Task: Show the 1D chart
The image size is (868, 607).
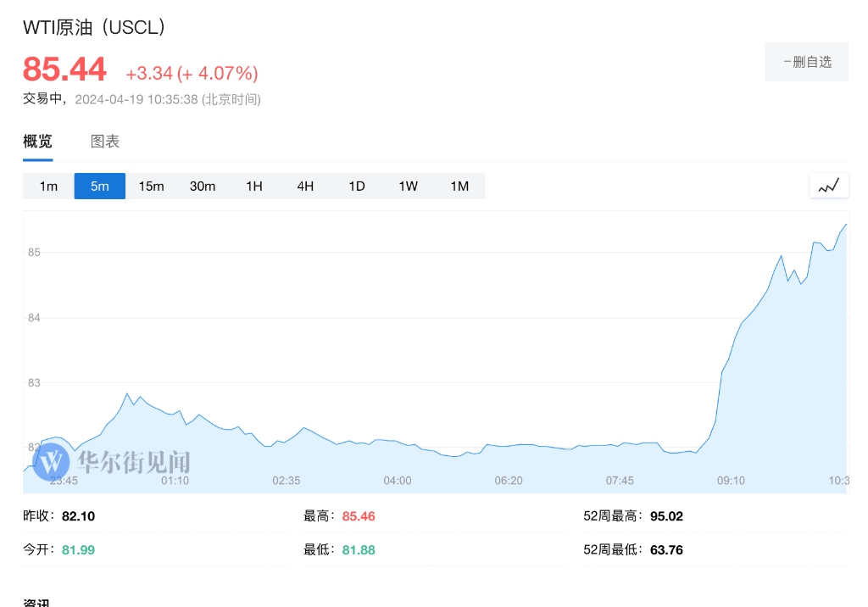Action: [x=357, y=187]
